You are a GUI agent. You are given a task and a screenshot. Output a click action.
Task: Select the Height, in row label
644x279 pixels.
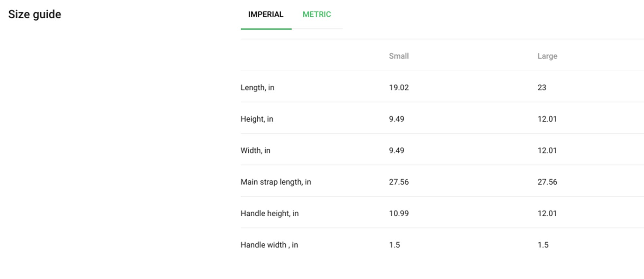tap(257, 119)
